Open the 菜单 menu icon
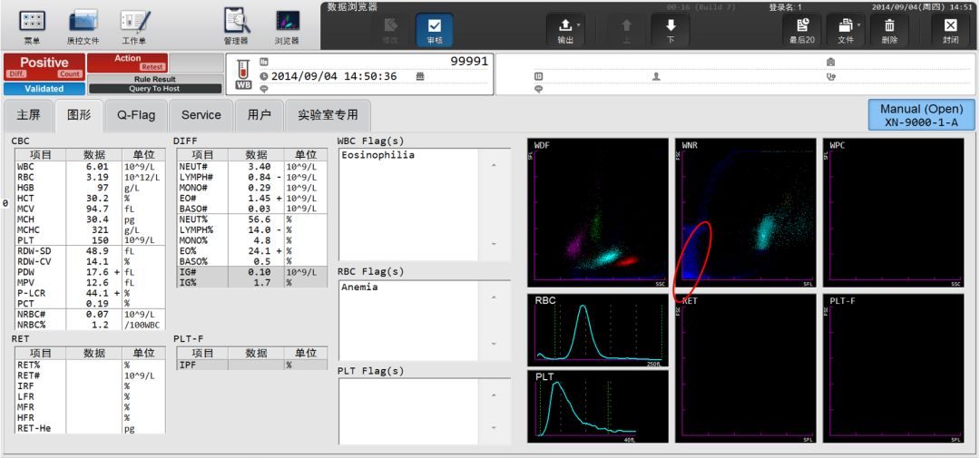The image size is (980, 458). (x=32, y=26)
